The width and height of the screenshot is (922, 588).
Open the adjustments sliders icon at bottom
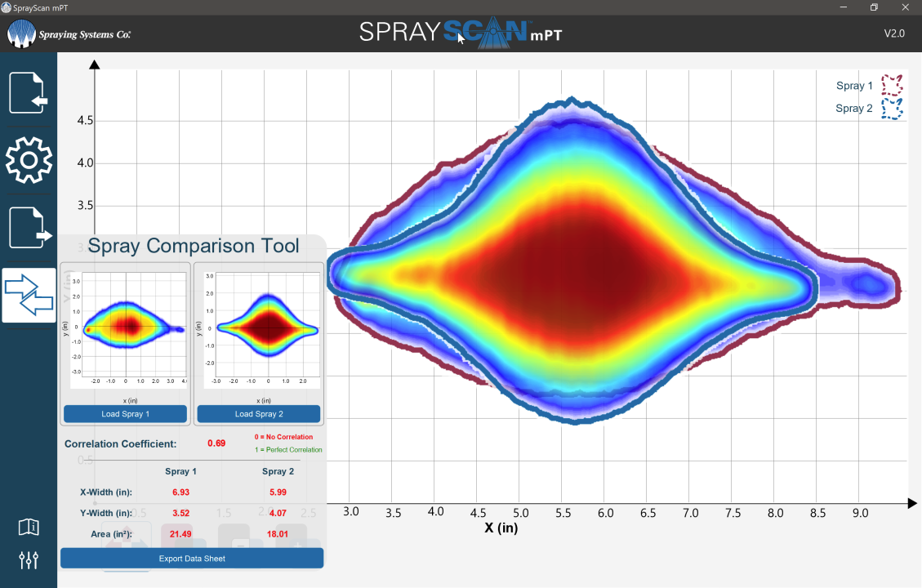point(29,560)
